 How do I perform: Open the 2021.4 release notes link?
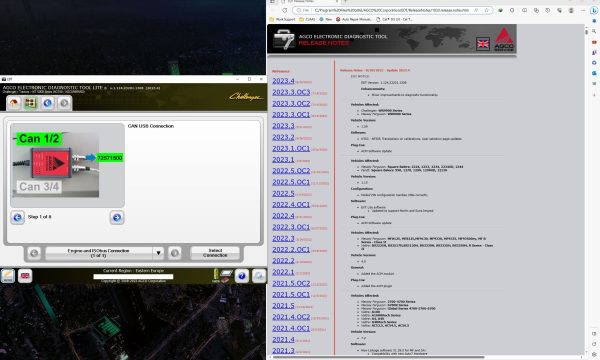pos(283,339)
